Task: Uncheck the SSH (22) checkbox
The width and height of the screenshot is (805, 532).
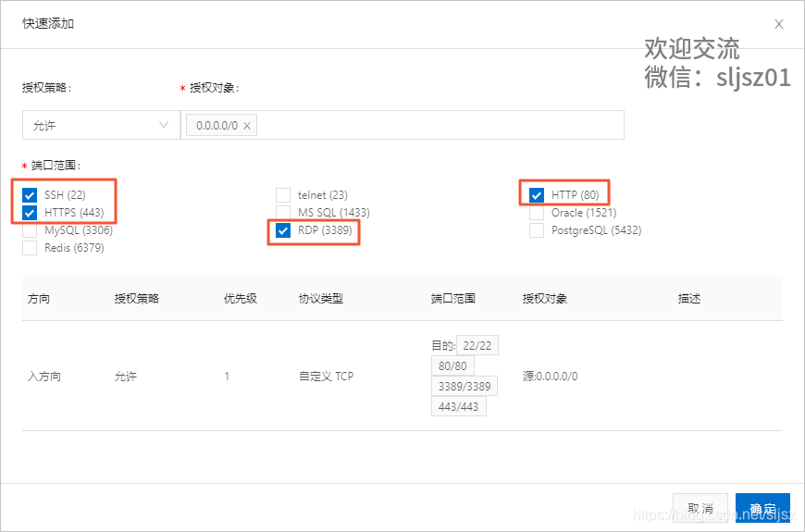Action: (x=30, y=195)
